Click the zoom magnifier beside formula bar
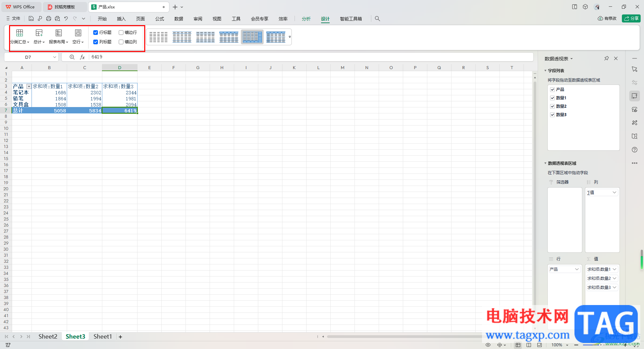This screenshot has width=644, height=349. (x=72, y=57)
